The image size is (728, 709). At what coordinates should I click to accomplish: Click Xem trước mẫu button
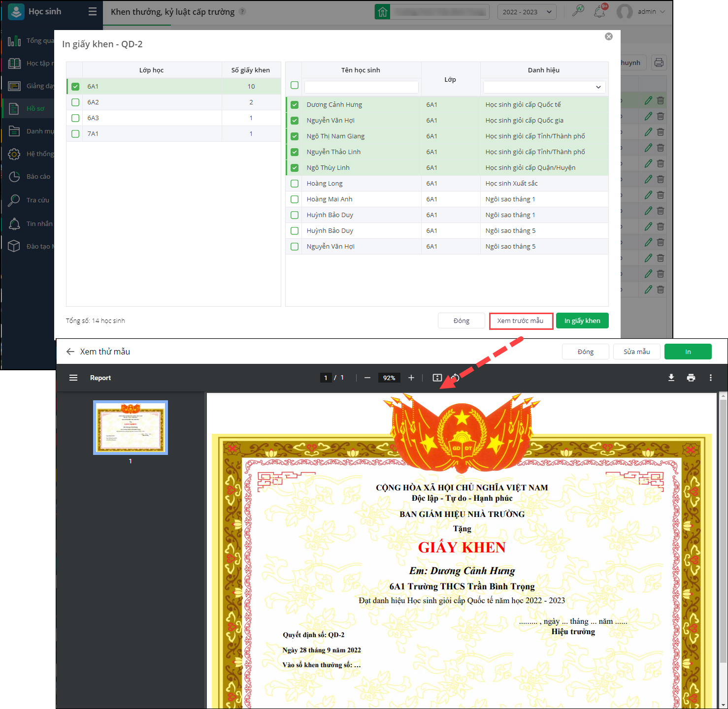pyautogui.click(x=521, y=321)
